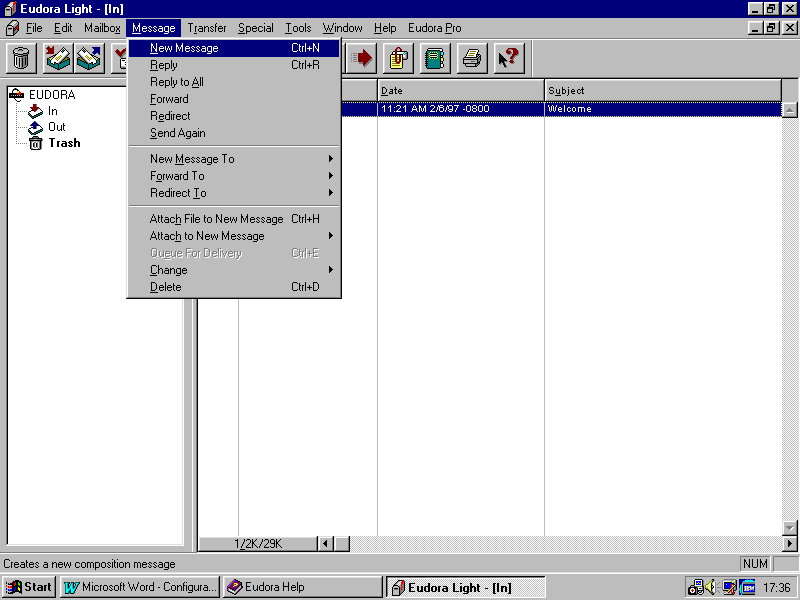Click the Eudora Light - [In] taskbar button
The image size is (800, 600).
click(465, 587)
